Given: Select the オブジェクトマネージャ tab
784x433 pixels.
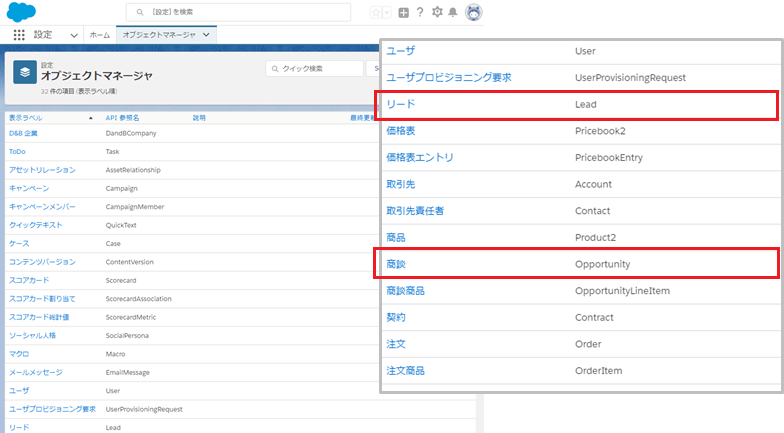Looking at the screenshot, I should click(x=157, y=35).
